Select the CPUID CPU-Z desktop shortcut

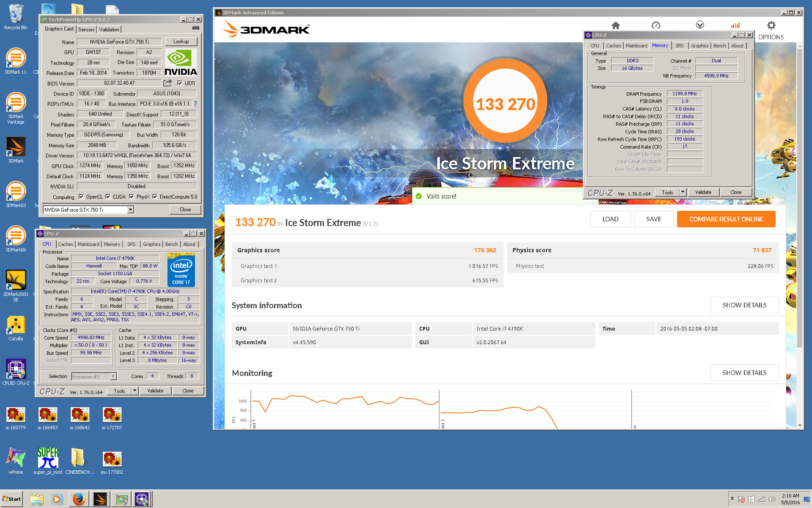pyautogui.click(x=16, y=372)
